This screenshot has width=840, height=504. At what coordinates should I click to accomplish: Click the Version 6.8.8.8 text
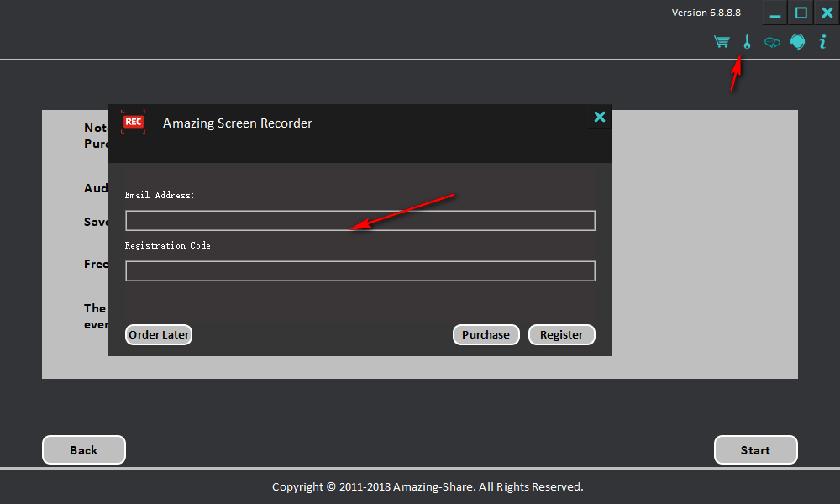[706, 13]
